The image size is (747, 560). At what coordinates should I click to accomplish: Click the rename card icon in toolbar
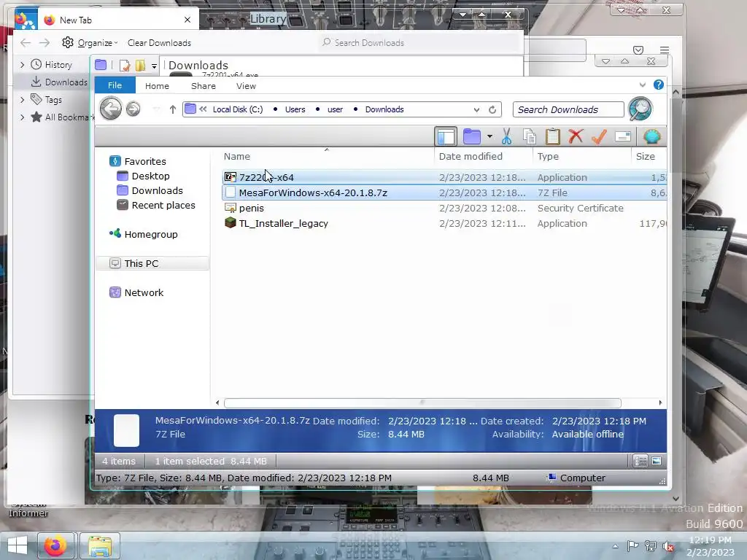[623, 137]
